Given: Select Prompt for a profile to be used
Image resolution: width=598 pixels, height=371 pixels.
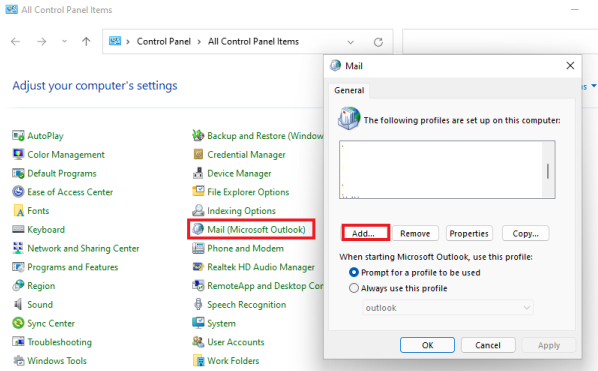Looking at the screenshot, I should [415, 272].
